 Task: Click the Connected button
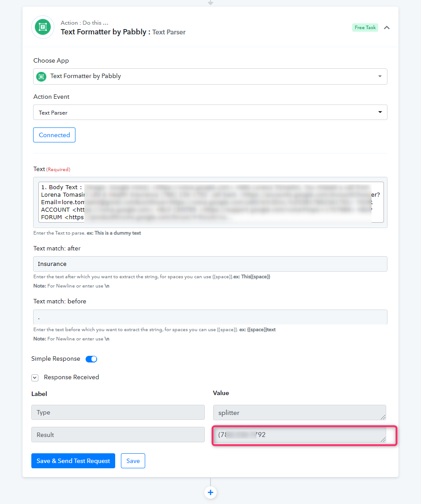[54, 135]
